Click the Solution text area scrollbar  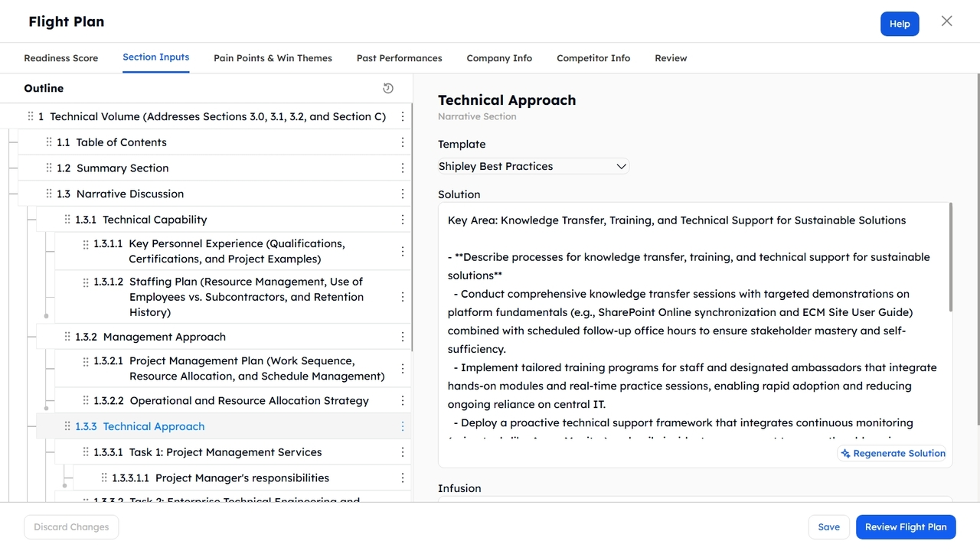(x=950, y=257)
